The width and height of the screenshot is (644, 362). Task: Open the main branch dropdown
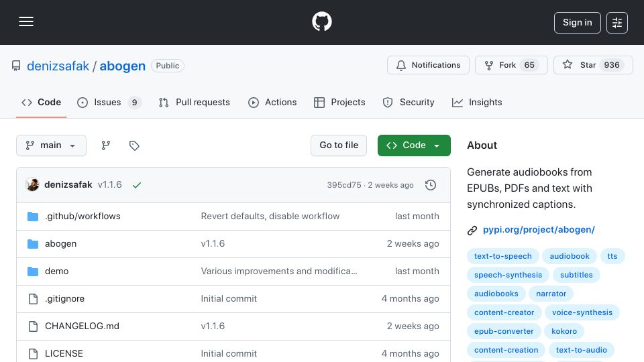point(52,145)
